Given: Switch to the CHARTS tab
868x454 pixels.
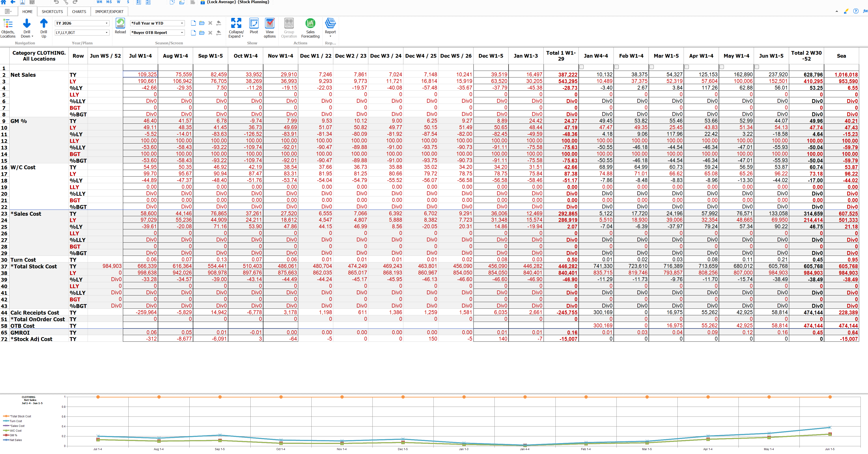Looking at the screenshot, I should click(79, 11).
